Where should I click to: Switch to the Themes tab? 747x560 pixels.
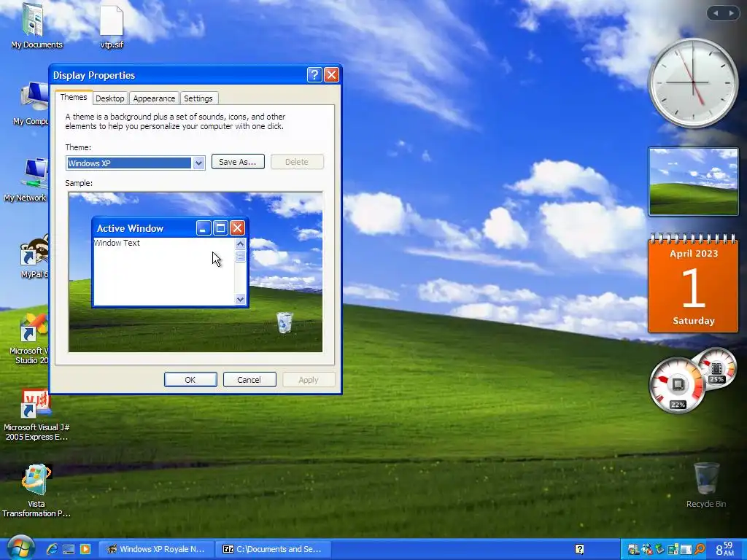74,97
